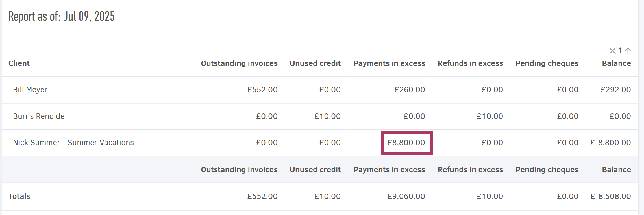Click the £9,060.00 total payments in excess

pos(406,196)
